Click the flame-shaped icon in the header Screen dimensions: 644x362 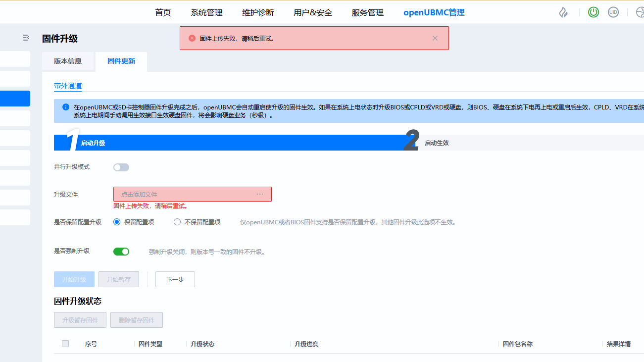[563, 12]
